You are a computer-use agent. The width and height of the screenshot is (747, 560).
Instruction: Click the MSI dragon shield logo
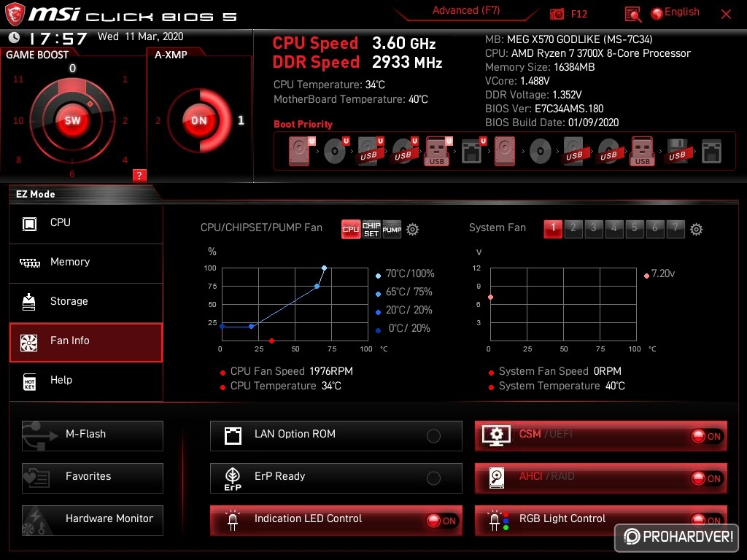coord(15,15)
